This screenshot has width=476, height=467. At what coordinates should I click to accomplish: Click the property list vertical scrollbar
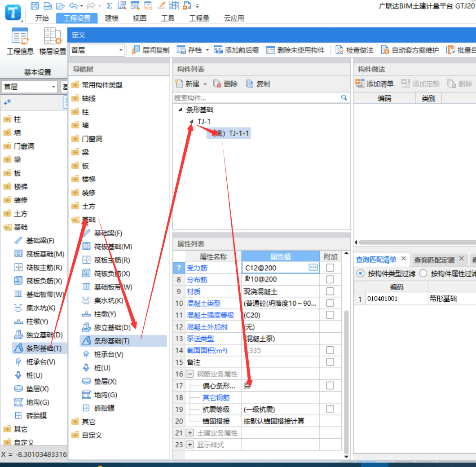[x=346, y=381]
